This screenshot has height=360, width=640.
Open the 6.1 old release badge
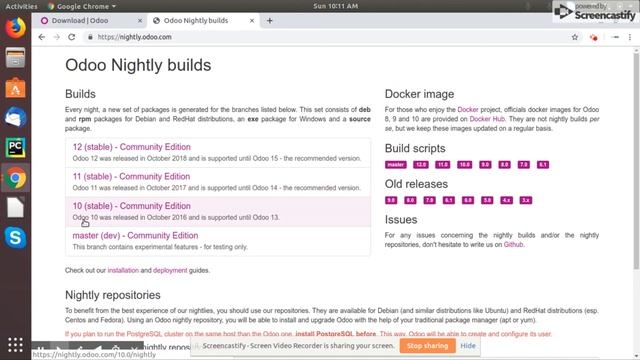449,200
